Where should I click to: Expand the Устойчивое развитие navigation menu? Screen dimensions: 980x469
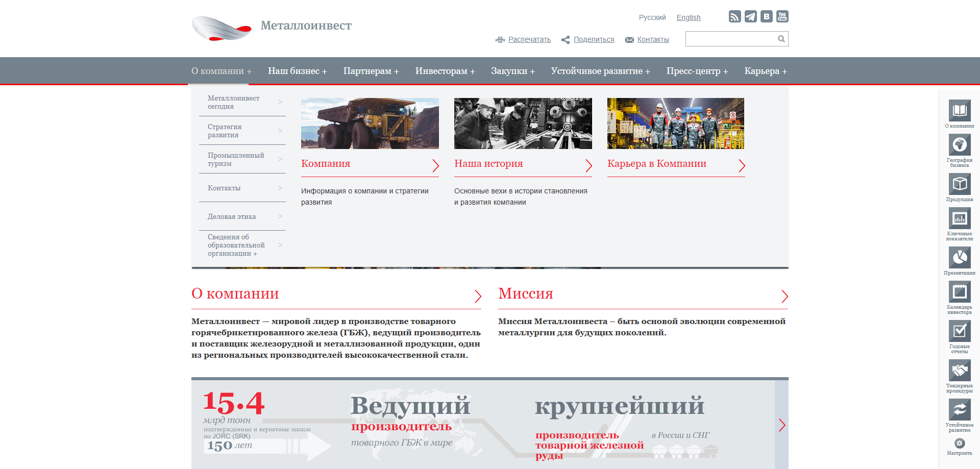[x=601, y=71]
